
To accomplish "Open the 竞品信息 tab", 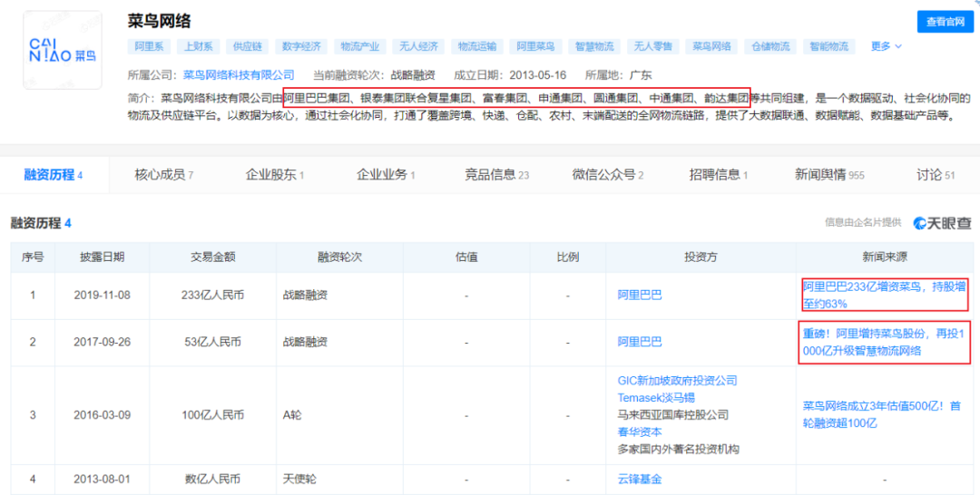I will pos(496,175).
